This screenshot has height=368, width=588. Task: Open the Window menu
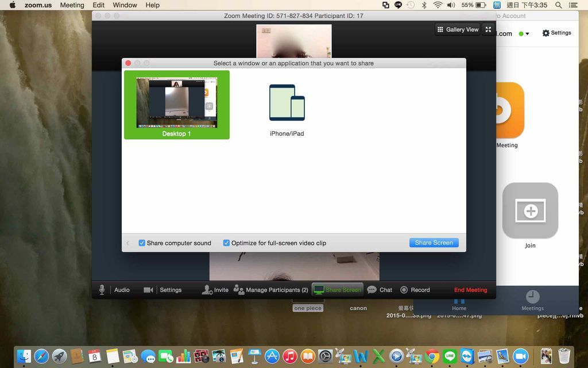coord(125,5)
